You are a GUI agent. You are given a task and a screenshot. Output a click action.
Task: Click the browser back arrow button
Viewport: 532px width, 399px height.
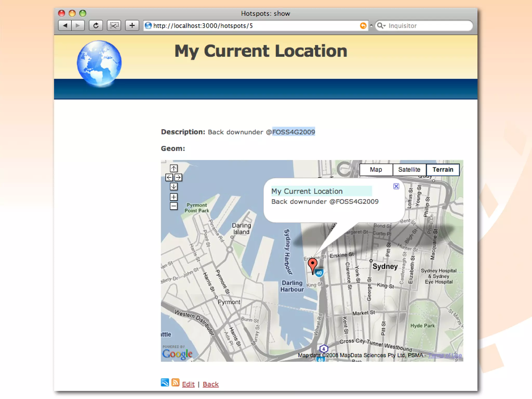(65, 25)
